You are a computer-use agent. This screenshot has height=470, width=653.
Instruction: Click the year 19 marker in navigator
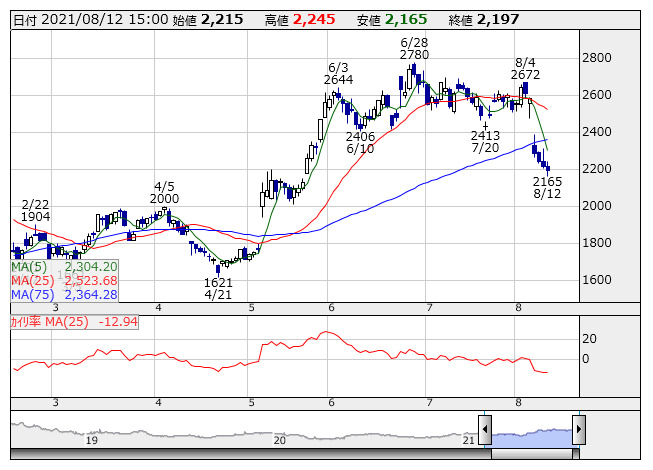[x=92, y=440]
